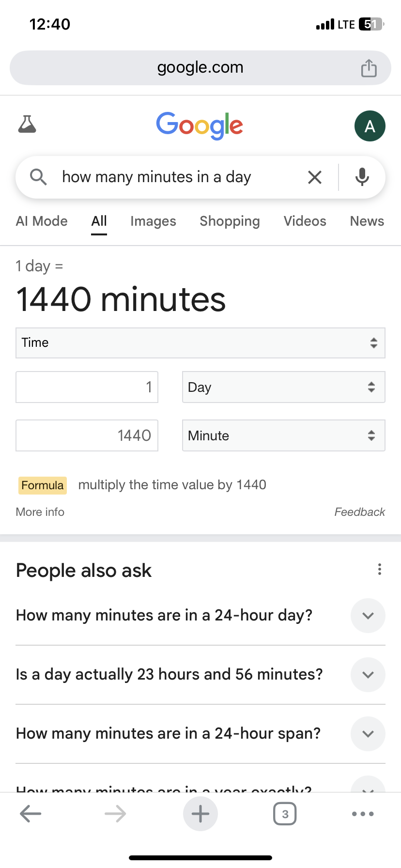Tap the magnifying glass search icon
Screen dimensions: 401x868
[38, 177]
